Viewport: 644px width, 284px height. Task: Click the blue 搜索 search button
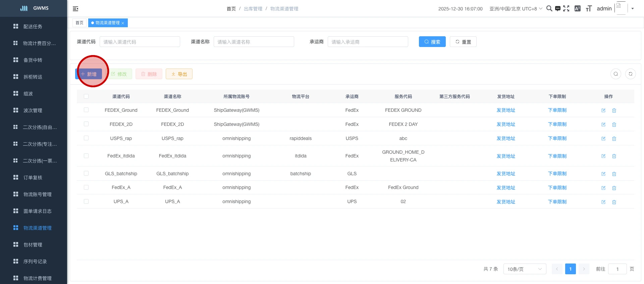point(432,42)
